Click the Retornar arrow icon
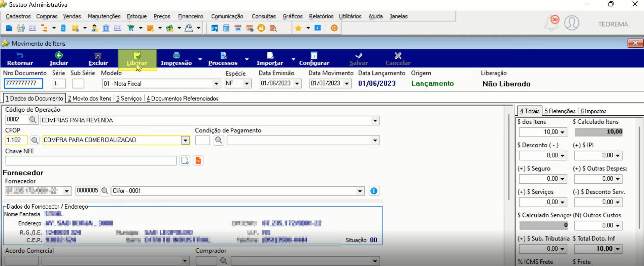Viewport: 644px width, 266px height. pyautogui.click(x=20, y=55)
